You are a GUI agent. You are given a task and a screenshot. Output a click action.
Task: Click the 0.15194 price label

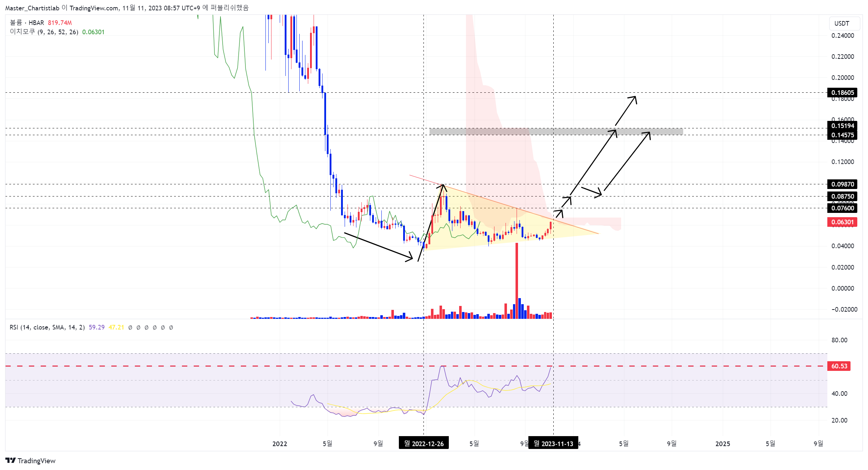842,126
